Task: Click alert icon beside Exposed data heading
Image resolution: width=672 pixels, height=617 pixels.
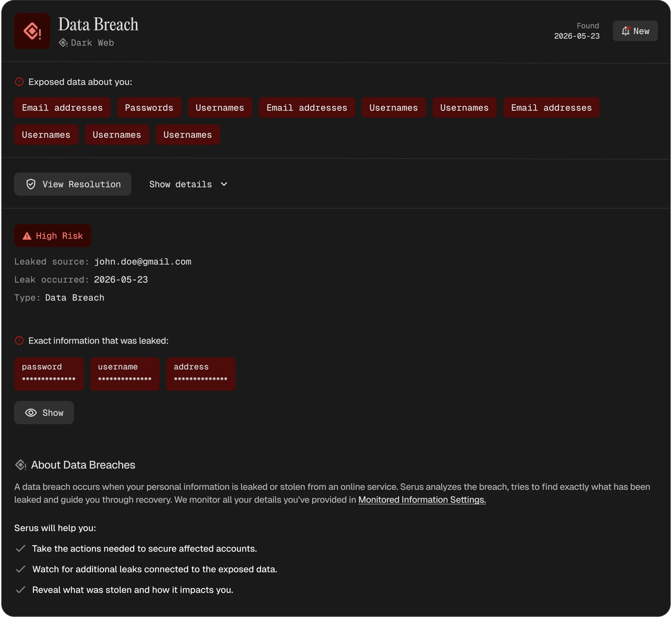Action: 19,82
